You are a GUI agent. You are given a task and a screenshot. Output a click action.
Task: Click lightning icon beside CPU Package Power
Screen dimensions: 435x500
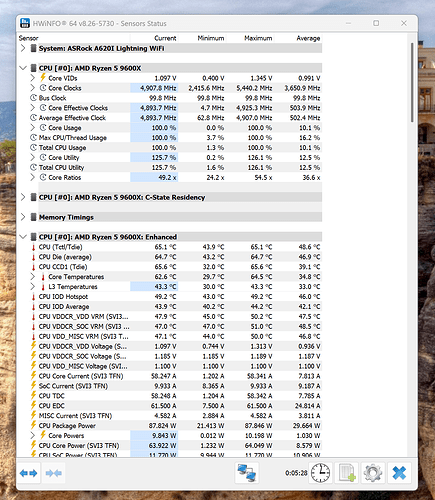[33, 425]
